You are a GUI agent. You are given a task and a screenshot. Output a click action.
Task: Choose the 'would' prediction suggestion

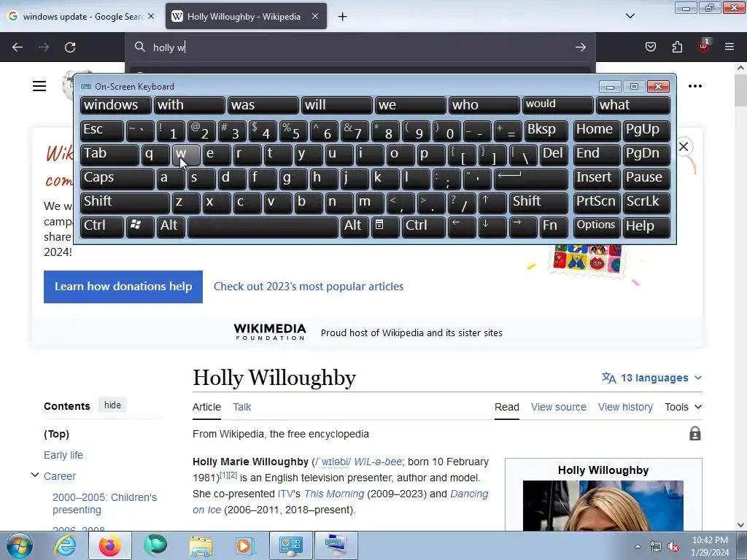tap(557, 105)
